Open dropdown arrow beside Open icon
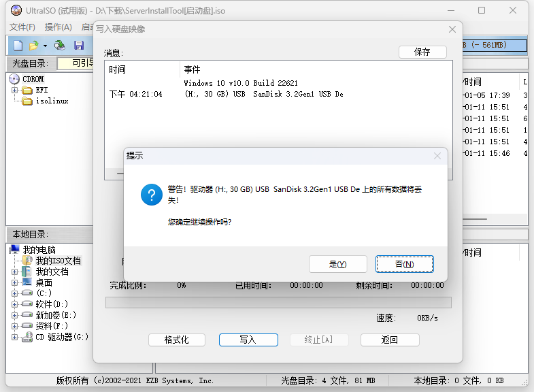 (45, 46)
